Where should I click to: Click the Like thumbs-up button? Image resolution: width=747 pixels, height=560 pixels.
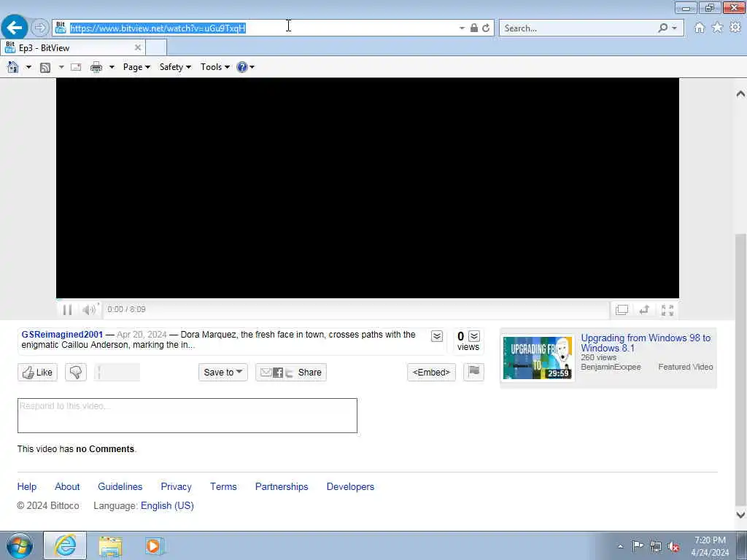38,373
